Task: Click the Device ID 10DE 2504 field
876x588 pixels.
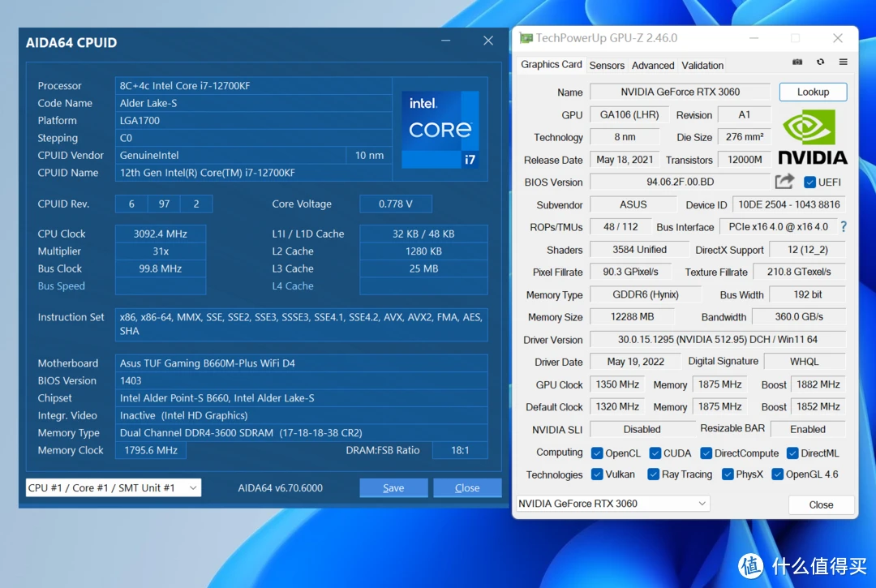Action: click(789, 204)
